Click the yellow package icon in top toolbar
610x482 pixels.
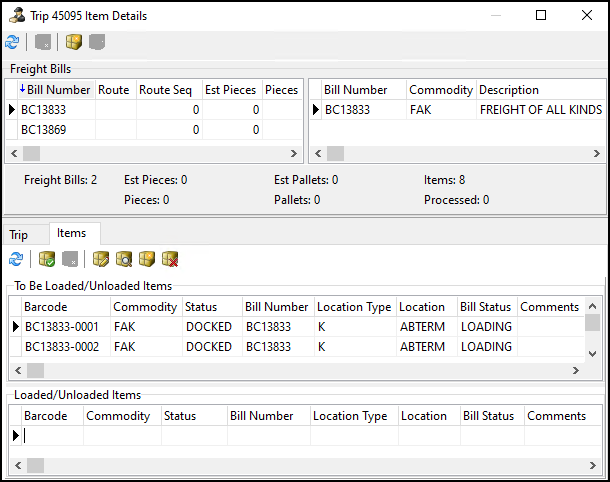pos(74,42)
